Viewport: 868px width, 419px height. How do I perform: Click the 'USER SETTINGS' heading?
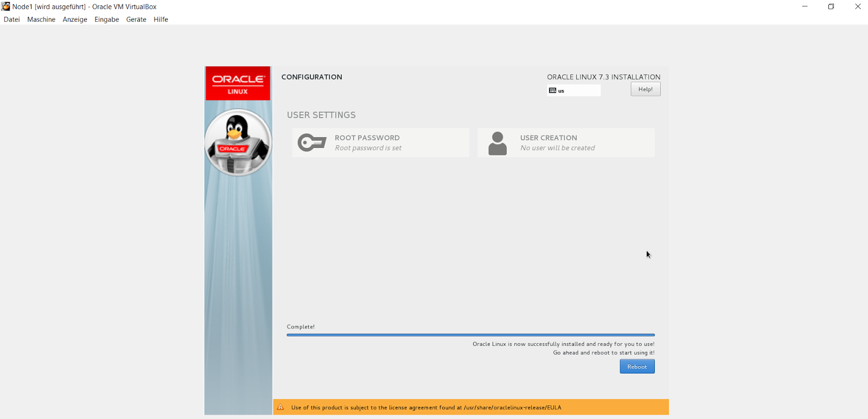click(321, 115)
